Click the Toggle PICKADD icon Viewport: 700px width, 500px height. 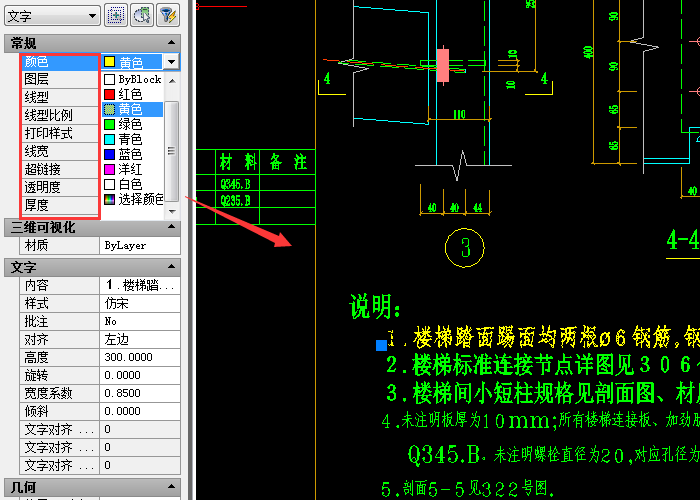click(x=116, y=15)
